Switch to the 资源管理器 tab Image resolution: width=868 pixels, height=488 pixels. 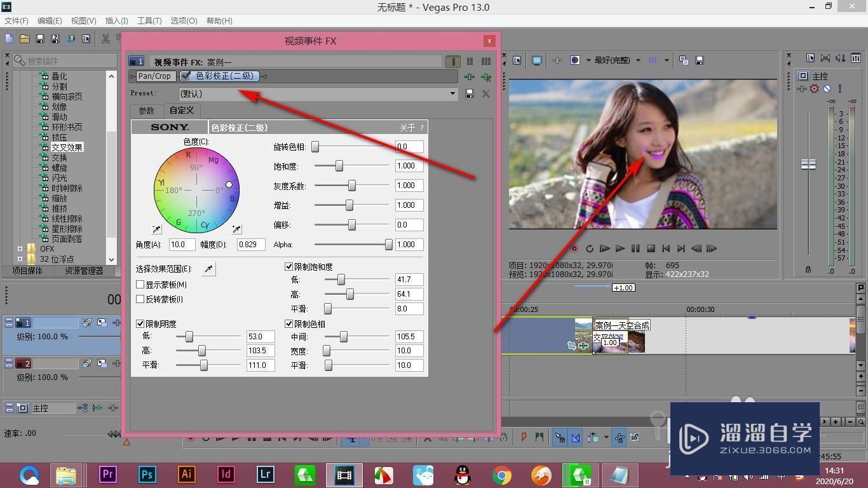click(x=83, y=271)
